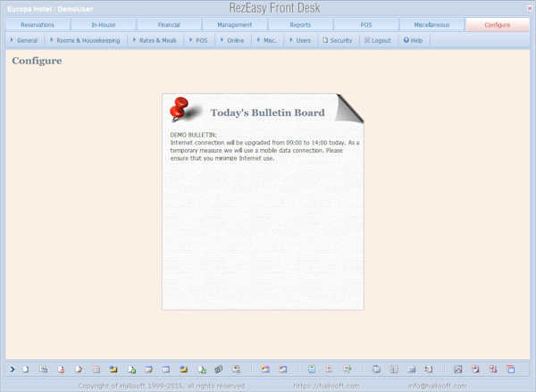Click the "Europa Hotel : DemoUser" title text

click(x=50, y=9)
